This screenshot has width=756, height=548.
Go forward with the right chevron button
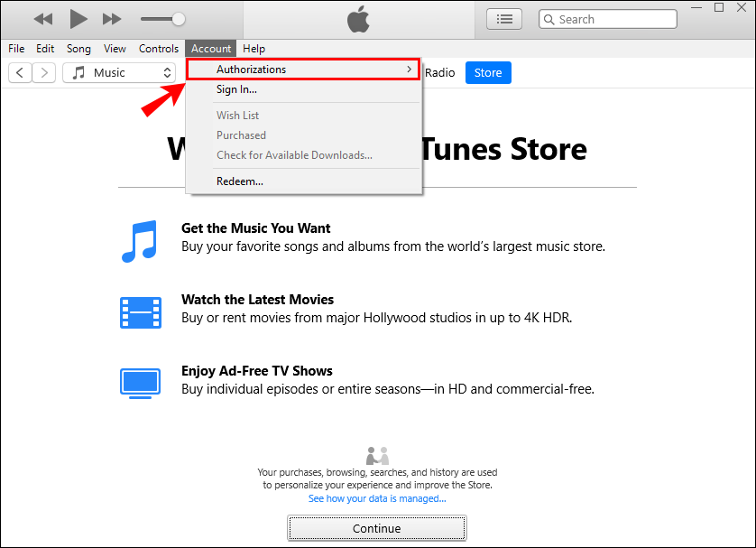pyautogui.click(x=44, y=73)
